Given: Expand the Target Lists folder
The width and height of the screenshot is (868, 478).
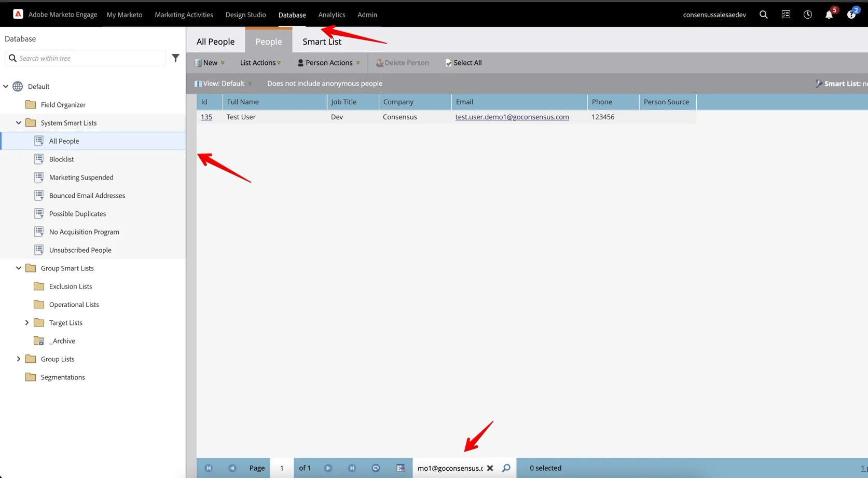Looking at the screenshot, I should [x=27, y=323].
